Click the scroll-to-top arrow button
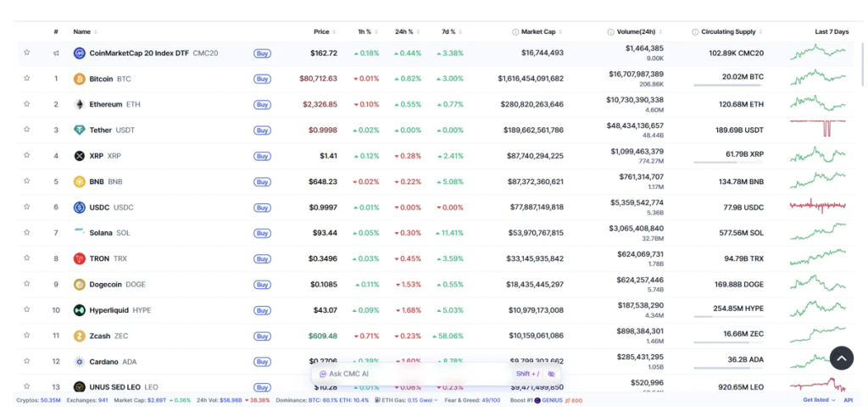This screenshot has width=868, height=411. click(x=842, y=358)
